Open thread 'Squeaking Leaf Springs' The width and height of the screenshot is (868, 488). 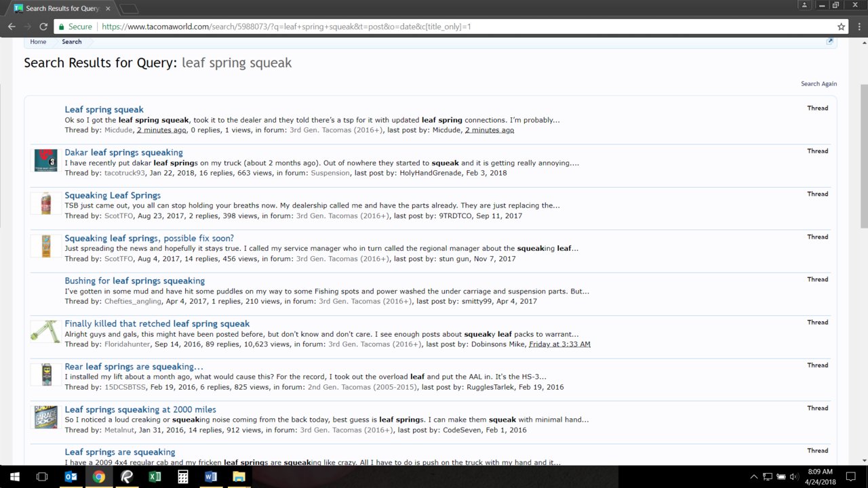(x=113, y=195)
